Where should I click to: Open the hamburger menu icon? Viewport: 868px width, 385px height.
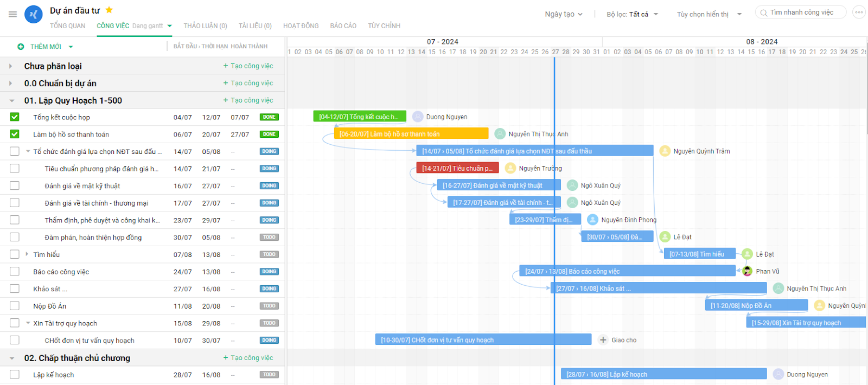[12, 14]
